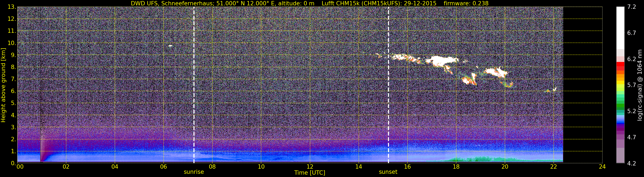
Task: Click the colorbar value 6.7
Action: (632, 33)
